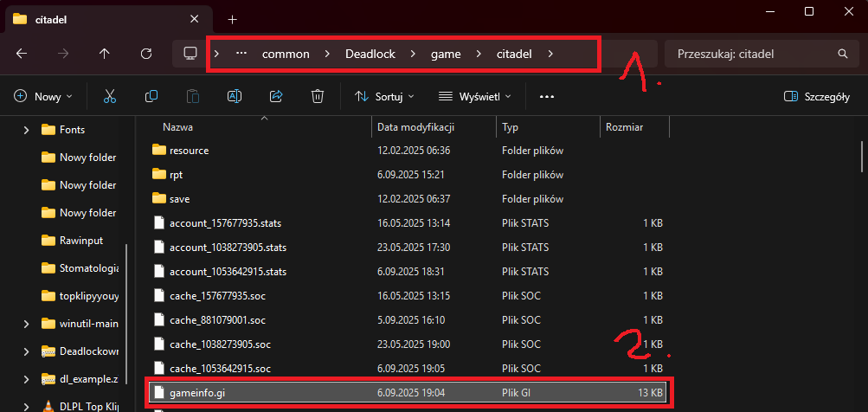
Task: Click the search magnifier icon
Action: (843, 54)
